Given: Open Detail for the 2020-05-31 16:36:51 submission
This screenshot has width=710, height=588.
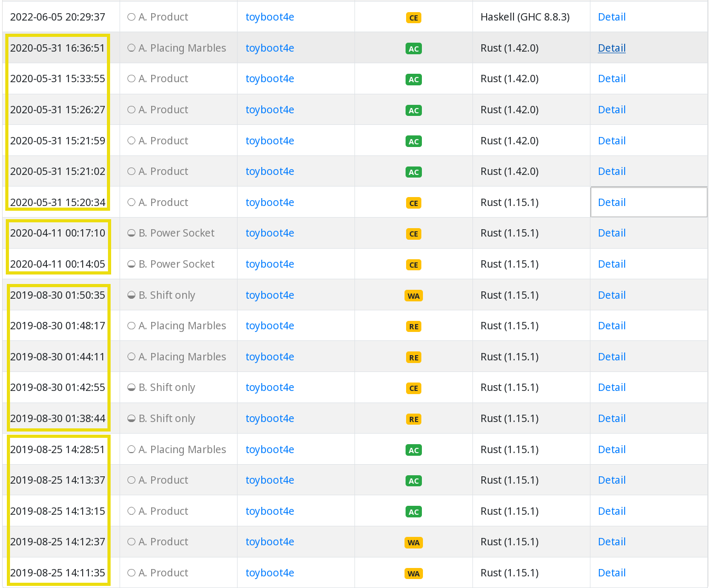Looking at the screenshot, I should [x=612, y=48].
